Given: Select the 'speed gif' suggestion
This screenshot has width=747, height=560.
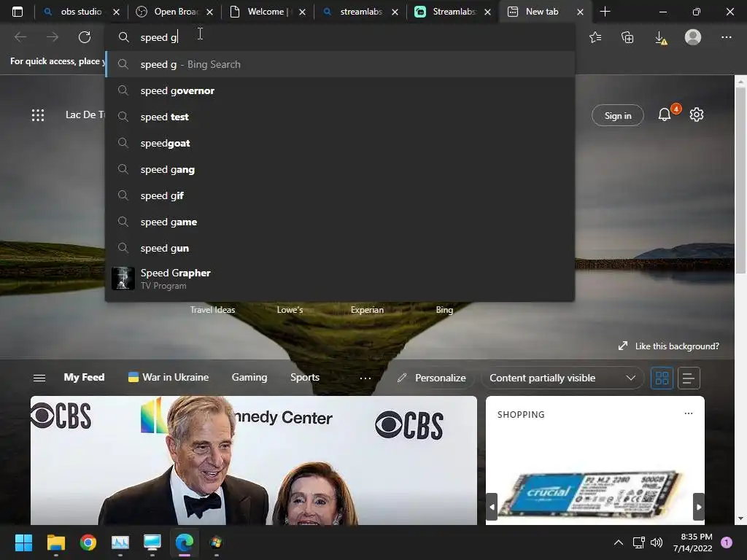Looking at the screenshot, I should pos(340,195).
